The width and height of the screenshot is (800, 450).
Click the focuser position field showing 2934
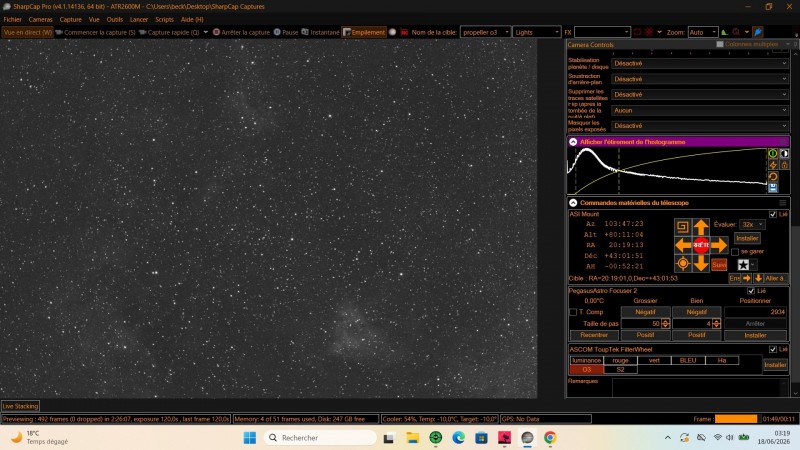(756, 312)
